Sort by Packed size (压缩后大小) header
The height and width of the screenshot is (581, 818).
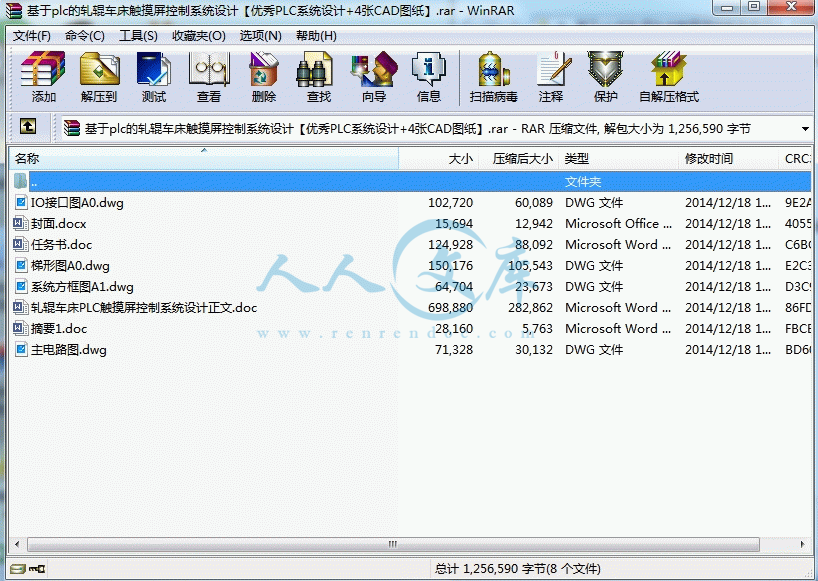519,159
